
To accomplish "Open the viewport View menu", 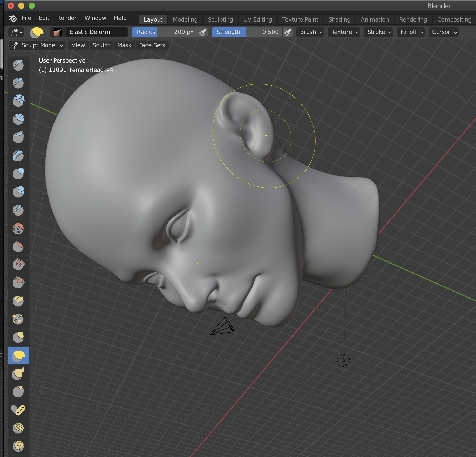I will click(x=78, y=45).
